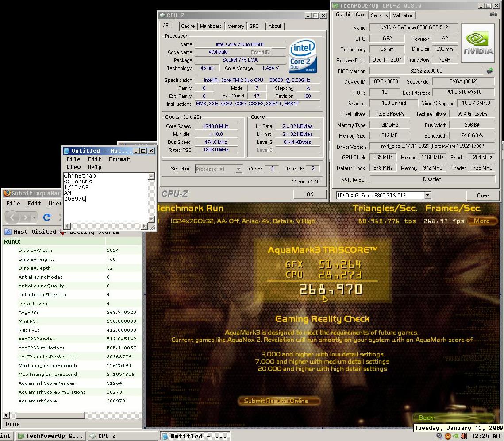The height and width of the screenshot is (441, 504).
Task: Click the BIOS Version 62.92.25.00.05 field
Action: (x=426, y=71)
